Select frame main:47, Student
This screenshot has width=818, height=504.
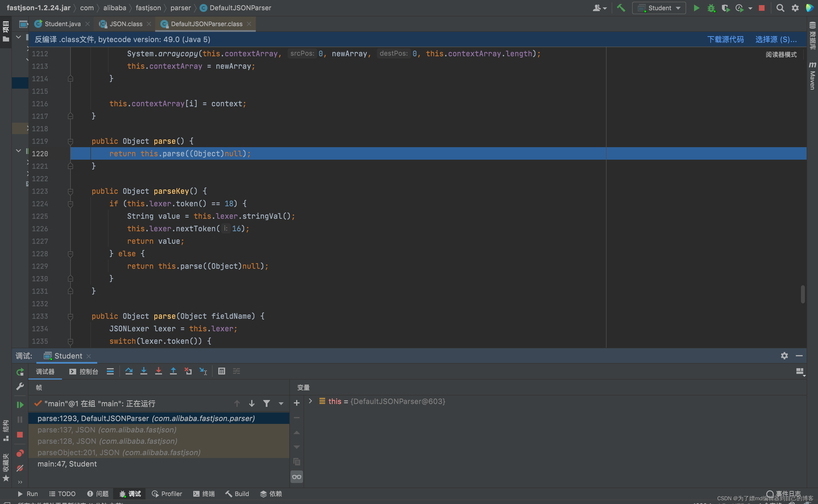click(159, 464)
